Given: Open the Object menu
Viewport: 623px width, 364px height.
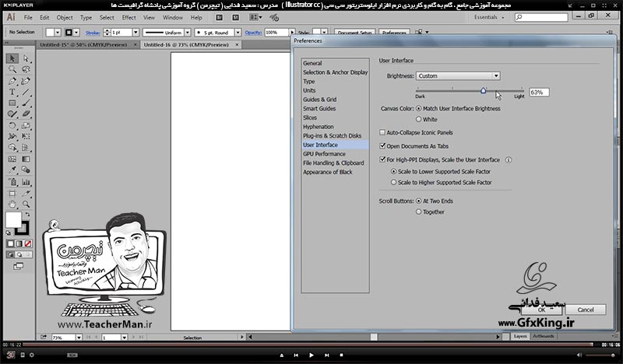Looking at the screenshot, I should pyautogui.click(x=65, y=17).
